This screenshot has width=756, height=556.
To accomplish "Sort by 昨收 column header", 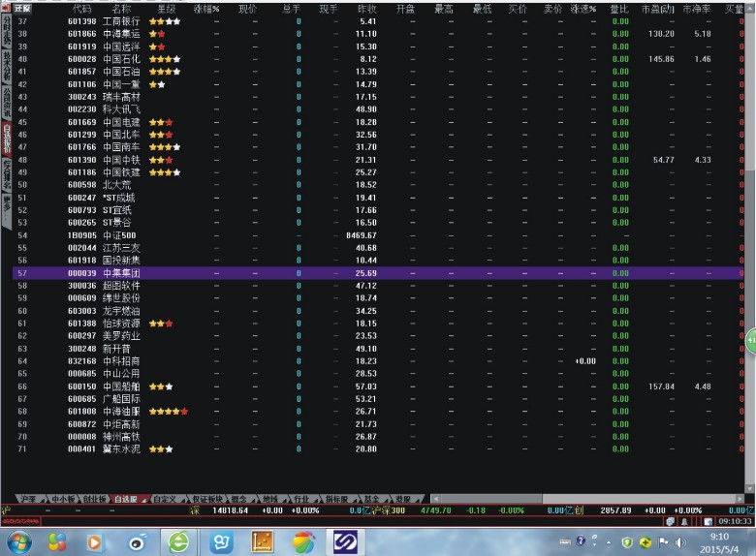I will pyautogui.click(x=367, y=9).
